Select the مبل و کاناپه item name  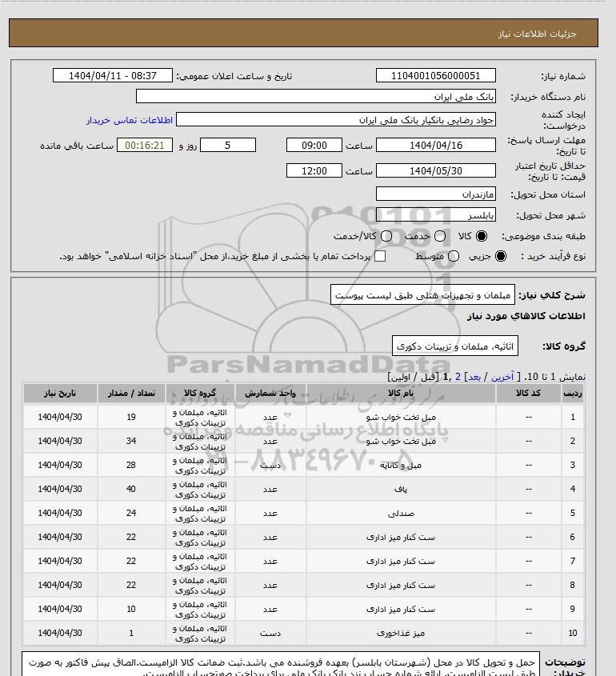tap(401, 465)
